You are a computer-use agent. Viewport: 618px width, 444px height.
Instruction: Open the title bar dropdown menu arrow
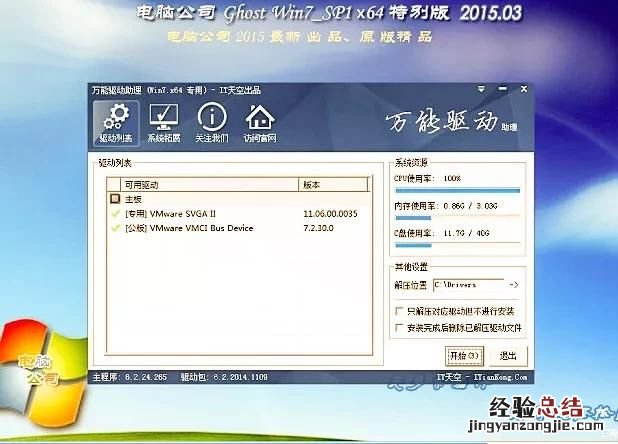pyautogui.click(x=481, y=89)
